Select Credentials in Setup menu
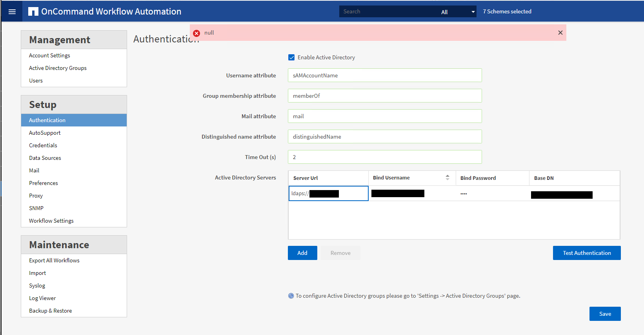Screen dimensions: 644x335 43,145
